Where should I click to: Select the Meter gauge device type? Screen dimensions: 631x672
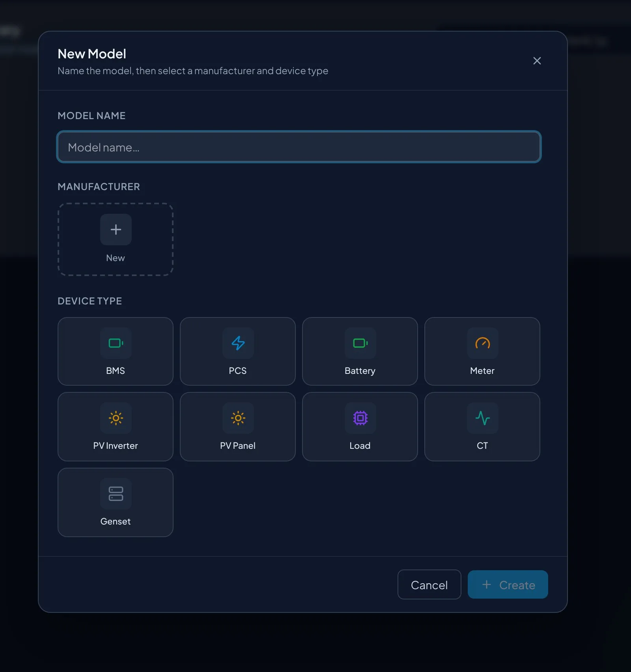482,351
